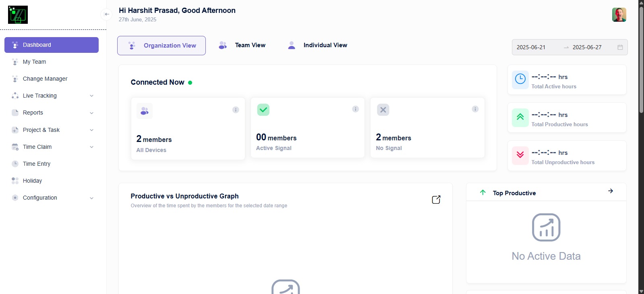The width and height of the screenshot is (644, 294).
Task: Click the '27th June, 2025' date text
Action: [x=137, y=19]
